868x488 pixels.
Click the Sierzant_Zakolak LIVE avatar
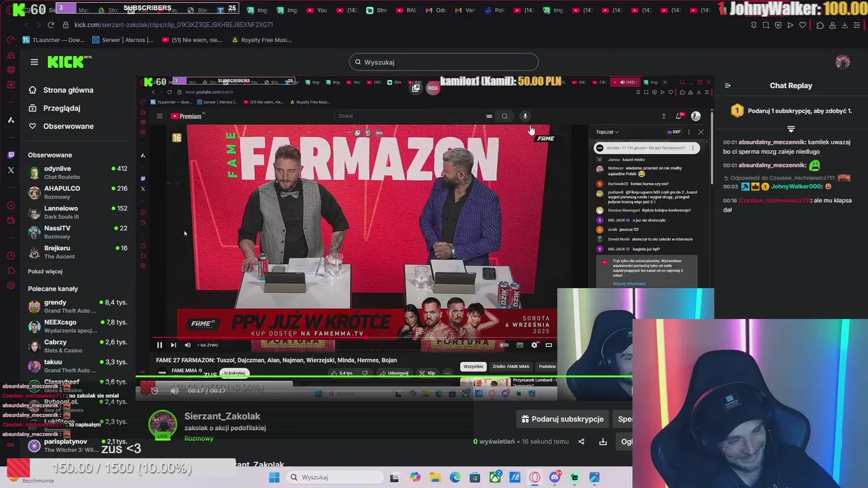coord(163,425)
